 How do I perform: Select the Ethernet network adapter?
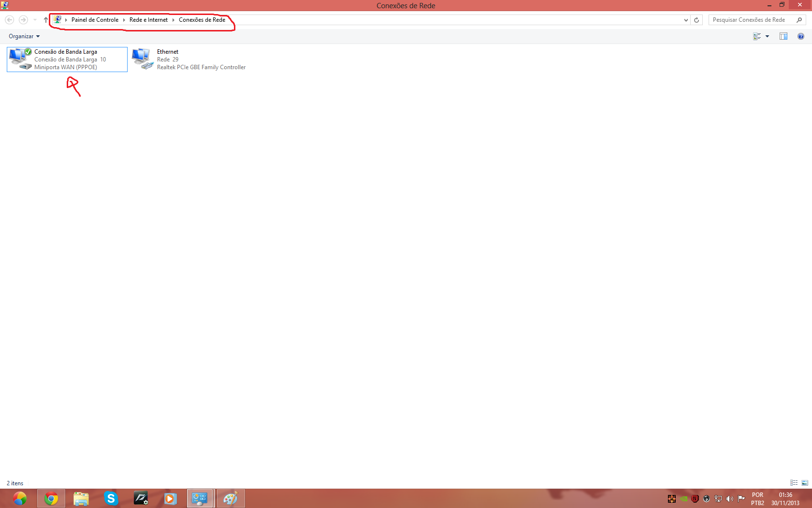tap(189, 59)
